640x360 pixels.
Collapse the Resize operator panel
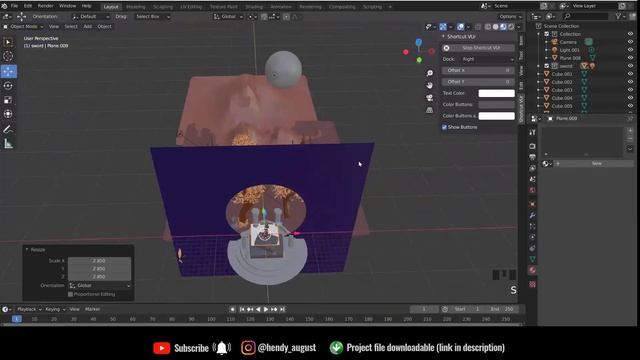27,249
